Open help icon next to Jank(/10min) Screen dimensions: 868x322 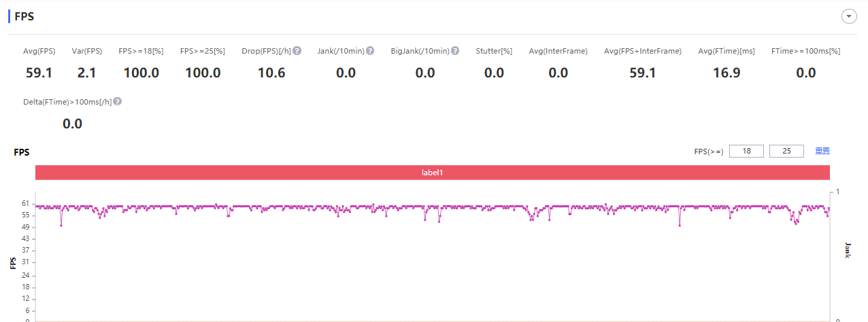pyautogui.click(x=370, y=51)
